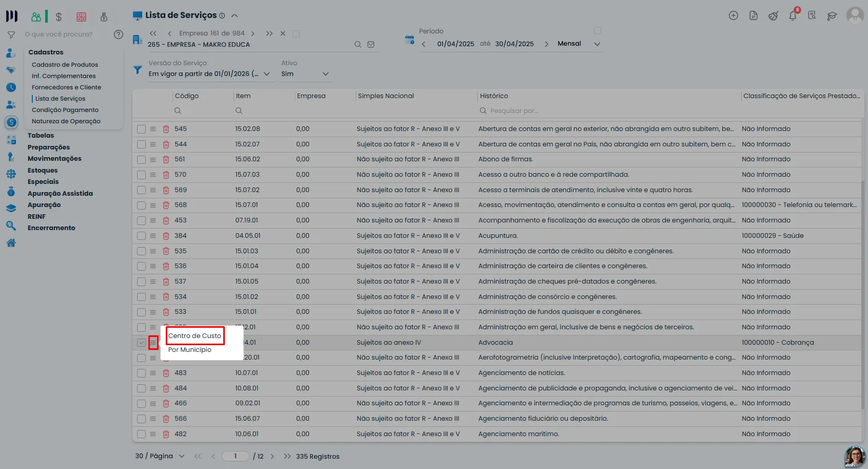
Task: Select Por Município in context menu
Action: 190,350
